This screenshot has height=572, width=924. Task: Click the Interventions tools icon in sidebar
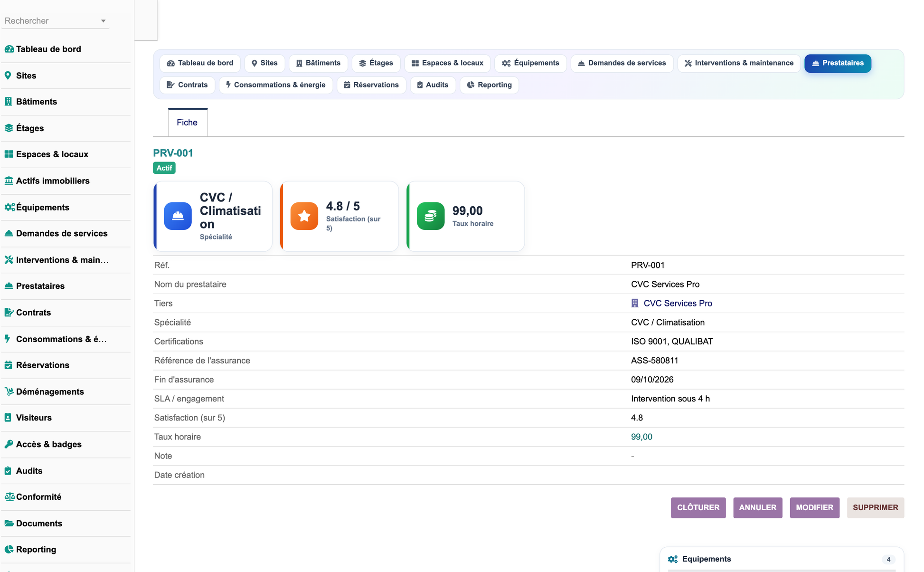tap(9, 260)
